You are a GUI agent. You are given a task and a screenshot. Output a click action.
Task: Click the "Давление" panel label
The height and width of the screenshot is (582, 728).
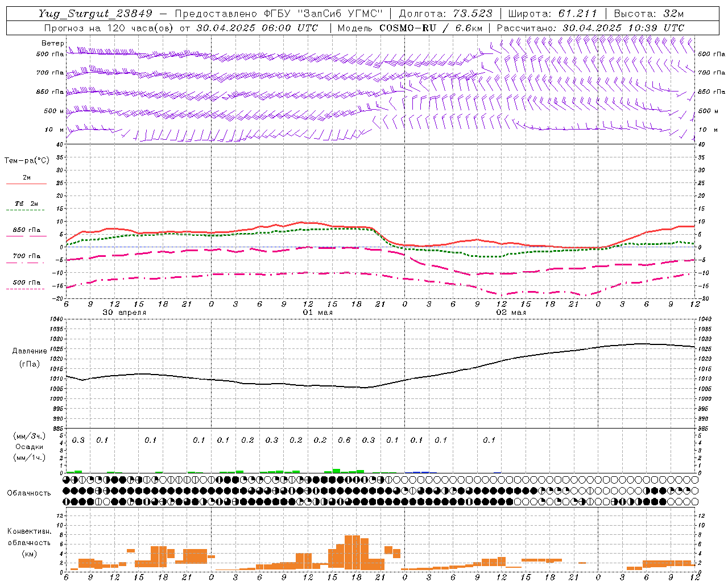30,351
